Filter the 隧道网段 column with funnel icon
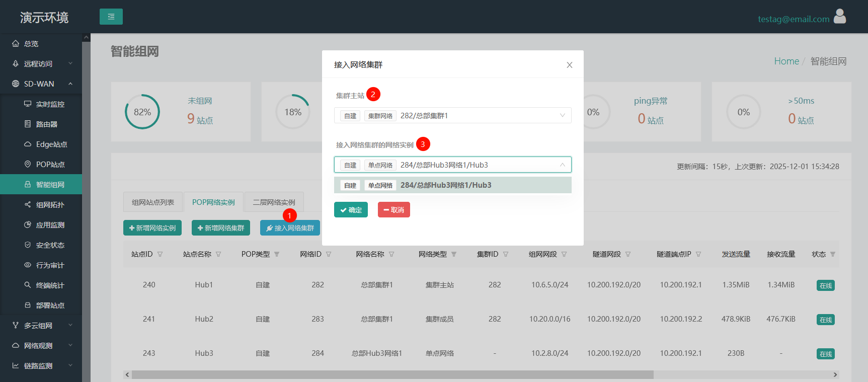 pyautogui.click(x=628, y=254)
